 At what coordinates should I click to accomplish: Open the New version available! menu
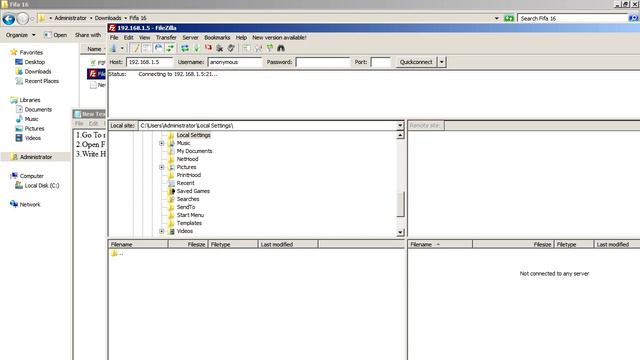[x=279, y=37]
